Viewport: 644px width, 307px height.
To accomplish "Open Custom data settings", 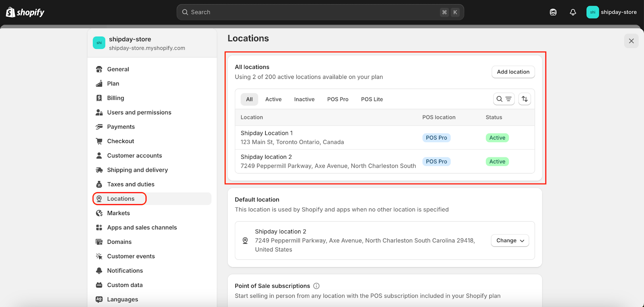I will [x=152, y=285].
